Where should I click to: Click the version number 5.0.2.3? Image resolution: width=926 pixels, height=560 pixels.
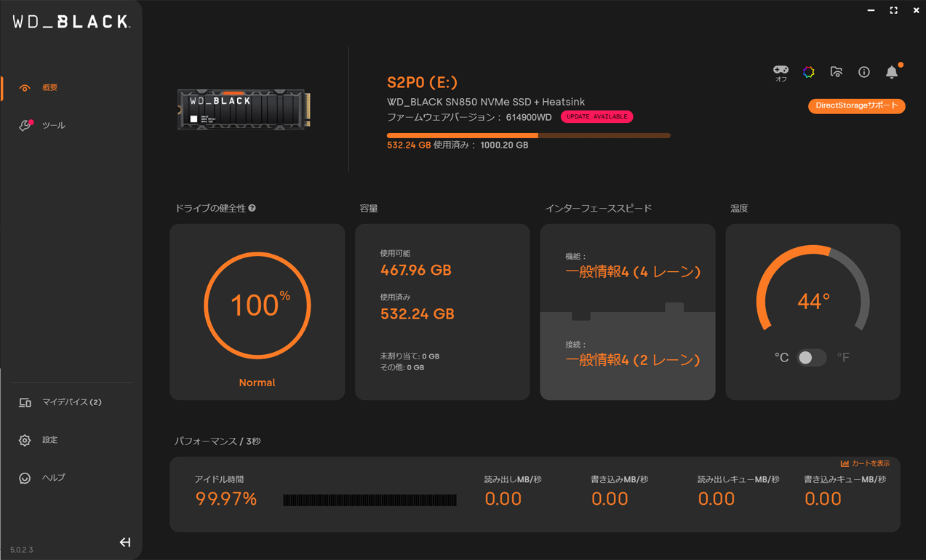22,550
